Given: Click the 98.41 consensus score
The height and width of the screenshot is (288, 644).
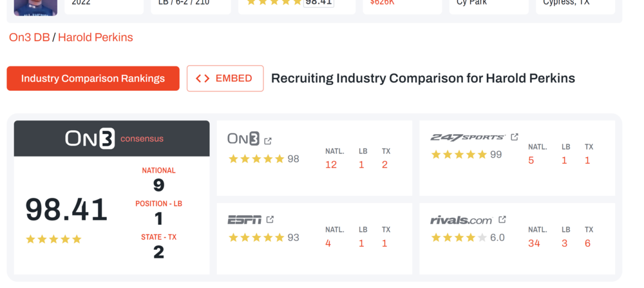Looking at the screenshot, I should [x=66, y=210].
